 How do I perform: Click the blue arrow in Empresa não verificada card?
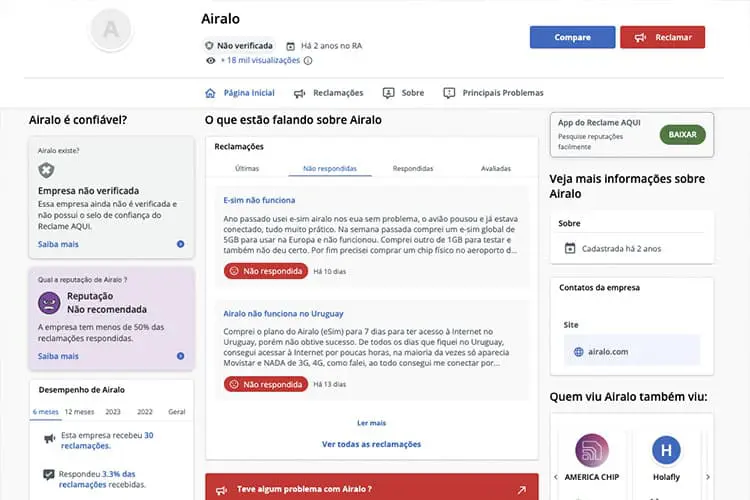pyautogui.click(x=180, y=244)
